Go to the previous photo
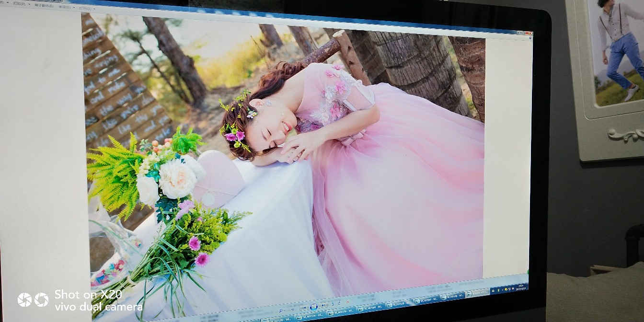 (303, 308)
